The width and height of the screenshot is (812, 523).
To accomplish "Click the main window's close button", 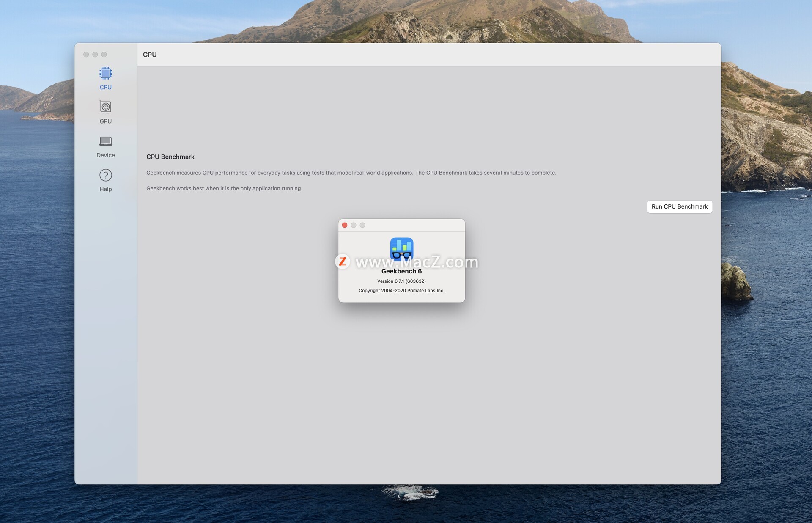I will tap(86, 55).
